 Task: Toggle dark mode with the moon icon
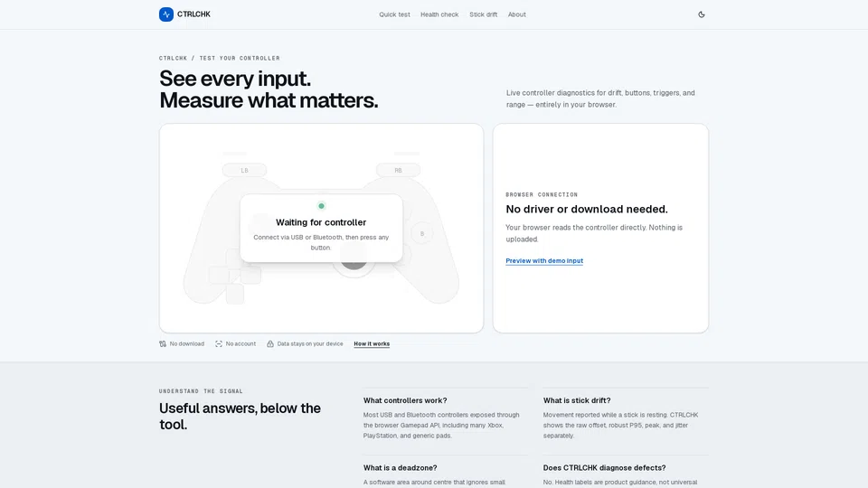click(x=702, y=14)
